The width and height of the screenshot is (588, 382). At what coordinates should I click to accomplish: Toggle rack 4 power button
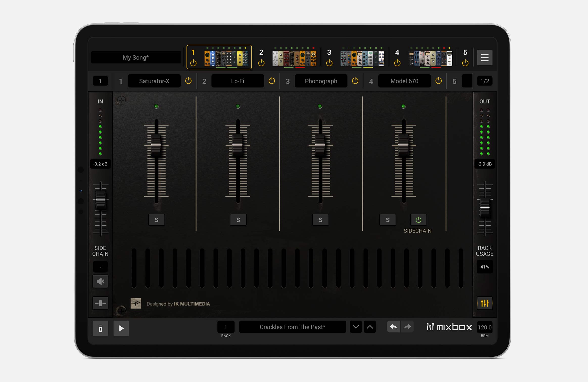click(x=397, y=63)
